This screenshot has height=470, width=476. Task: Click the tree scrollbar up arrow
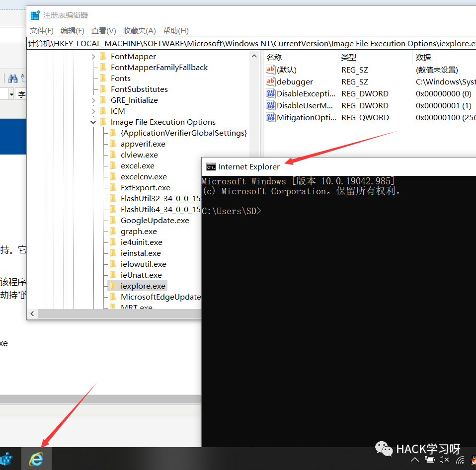[254, 56]
